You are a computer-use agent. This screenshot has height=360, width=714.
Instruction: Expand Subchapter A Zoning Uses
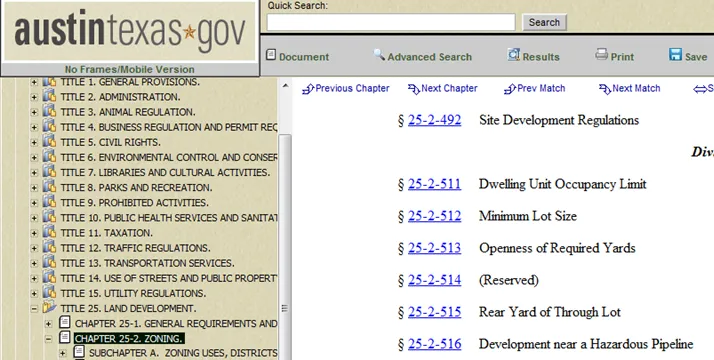click(x=63, y=353)
